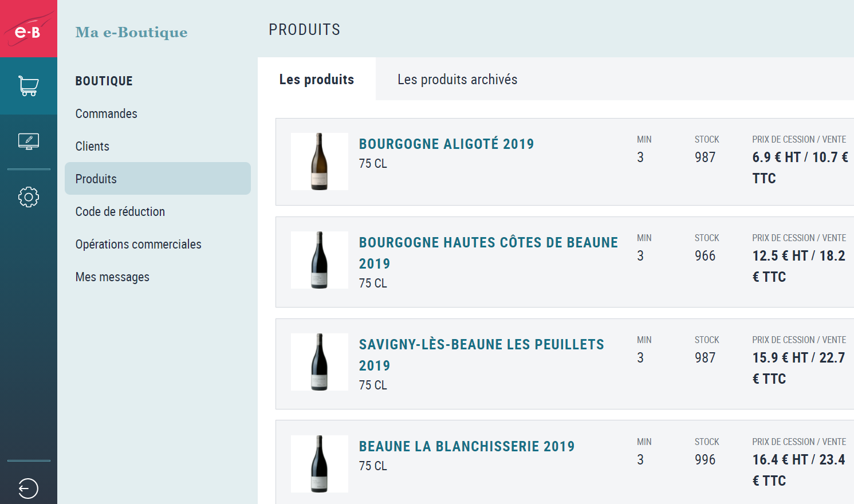Click stock value 987 for Bourgogne Aligoté

click(x=705, y=157)
